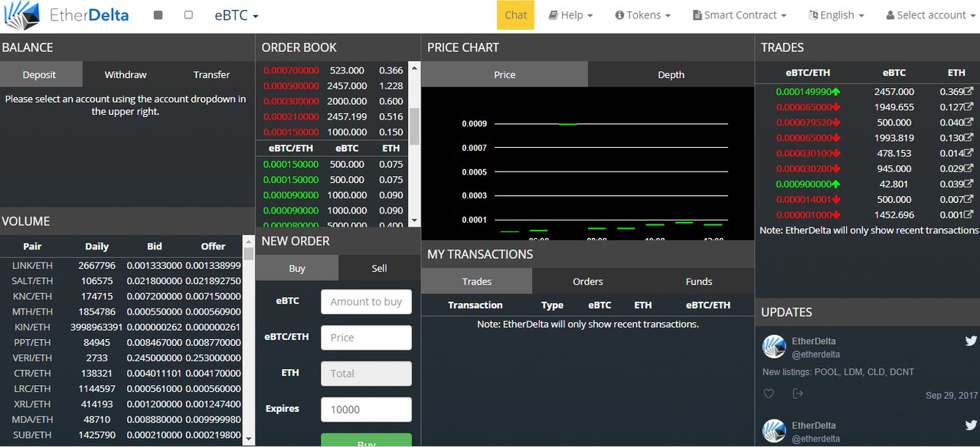Image resolution: width=980 pixels, height=447 pixels.
Task: Select the filled square theme icon
Action: [158, 15]
